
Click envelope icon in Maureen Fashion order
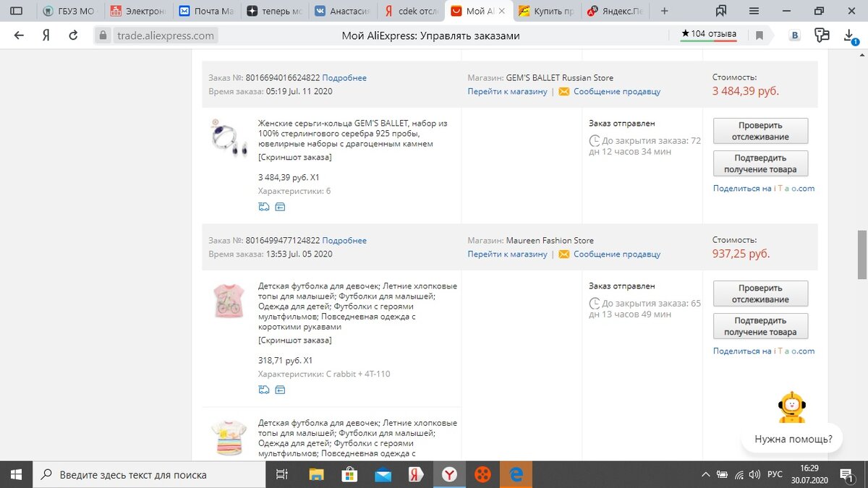(563, 254)
